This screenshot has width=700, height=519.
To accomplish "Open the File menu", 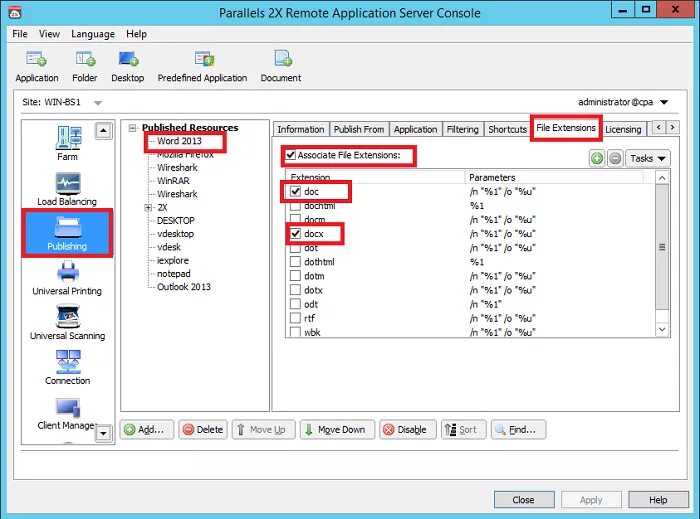I will point(20,34).
